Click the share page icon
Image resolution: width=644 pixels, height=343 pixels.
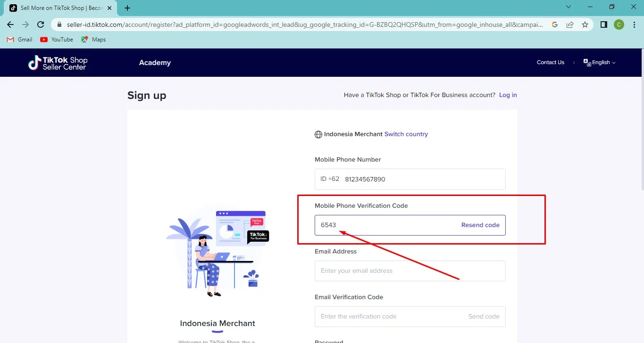(570, 24)
